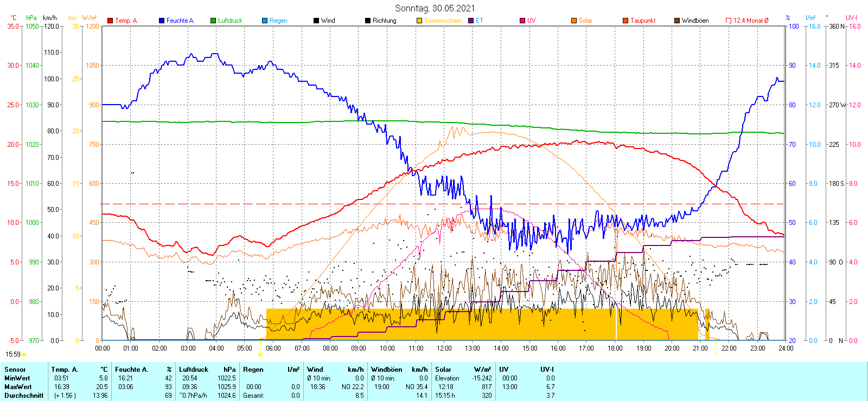The image size is (868, 401).
Task: Click the pressure trend '^0.7hPa/h'
Action: click(x=193, y=396)
